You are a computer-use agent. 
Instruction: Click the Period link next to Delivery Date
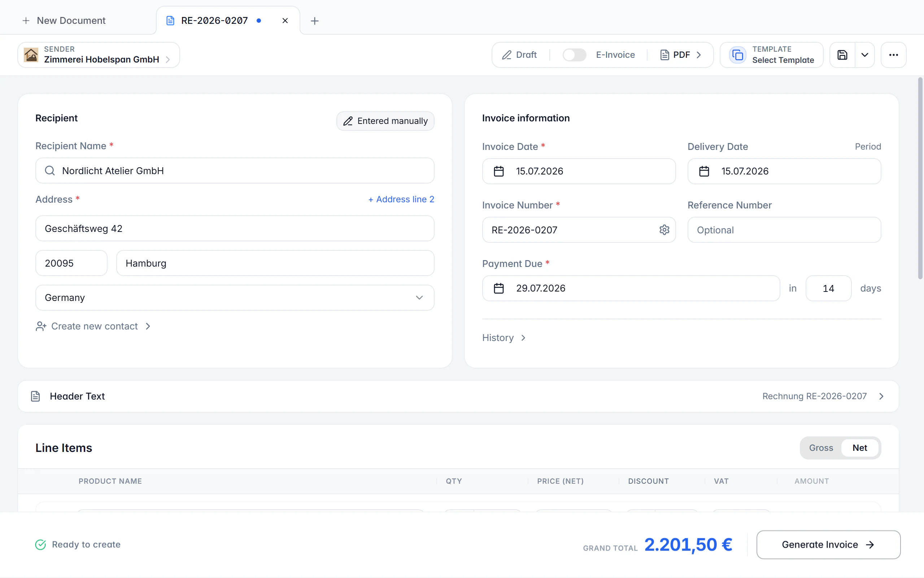point(868,146)
